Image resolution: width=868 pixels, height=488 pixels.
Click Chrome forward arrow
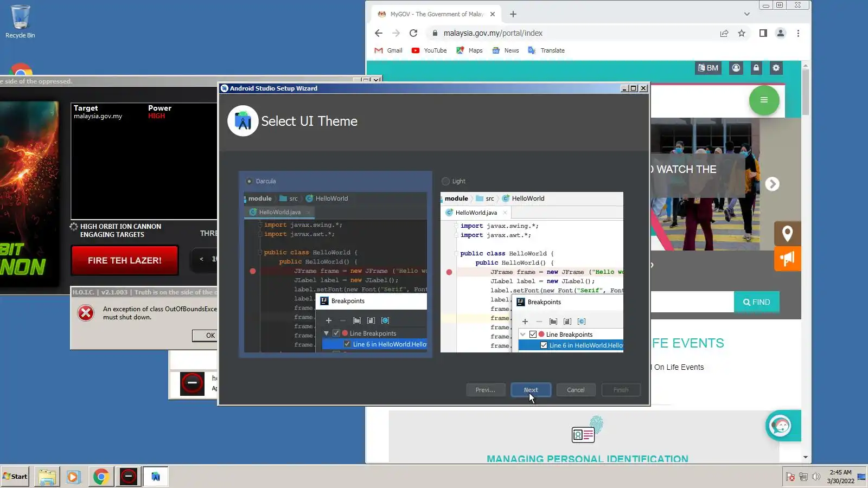coord(396,33)
